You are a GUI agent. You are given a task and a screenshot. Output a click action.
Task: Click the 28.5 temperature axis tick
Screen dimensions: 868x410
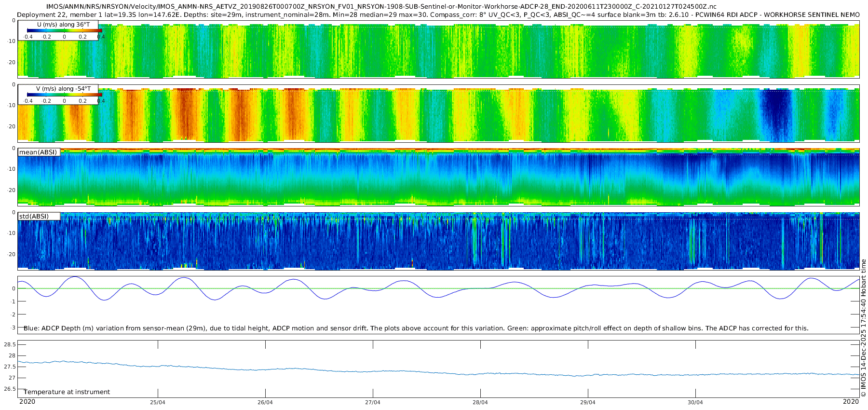[10, 344]
